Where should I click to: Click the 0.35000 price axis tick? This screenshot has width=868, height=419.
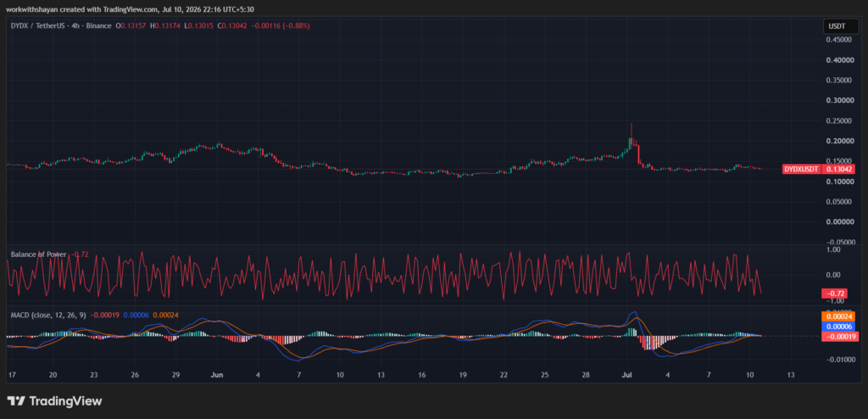pos(839,80)
